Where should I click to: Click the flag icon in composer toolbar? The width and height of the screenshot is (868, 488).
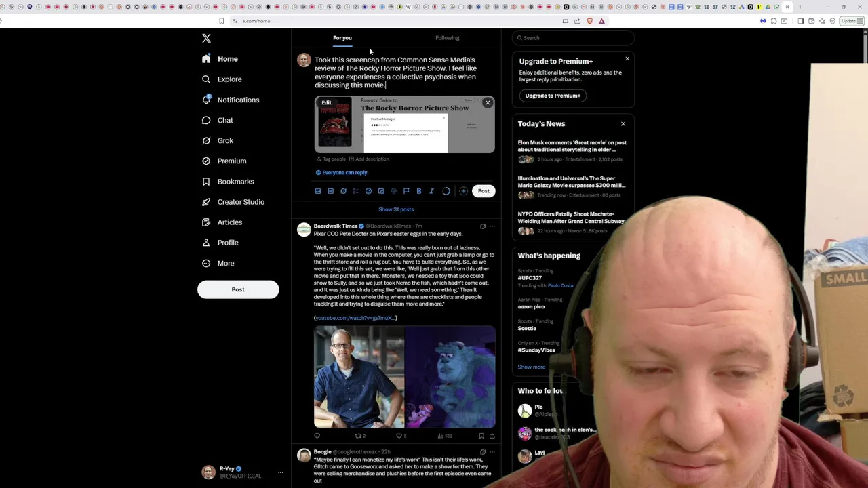[406, 191]
